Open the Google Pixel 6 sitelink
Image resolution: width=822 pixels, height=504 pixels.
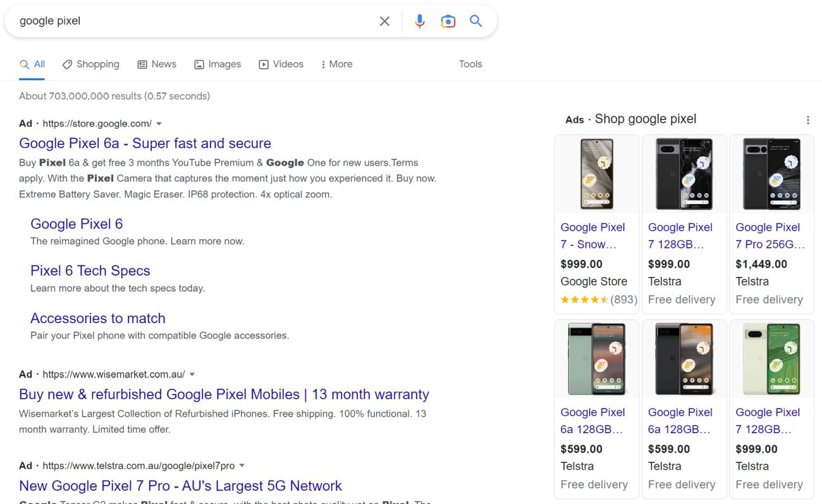tap(77, 224)
